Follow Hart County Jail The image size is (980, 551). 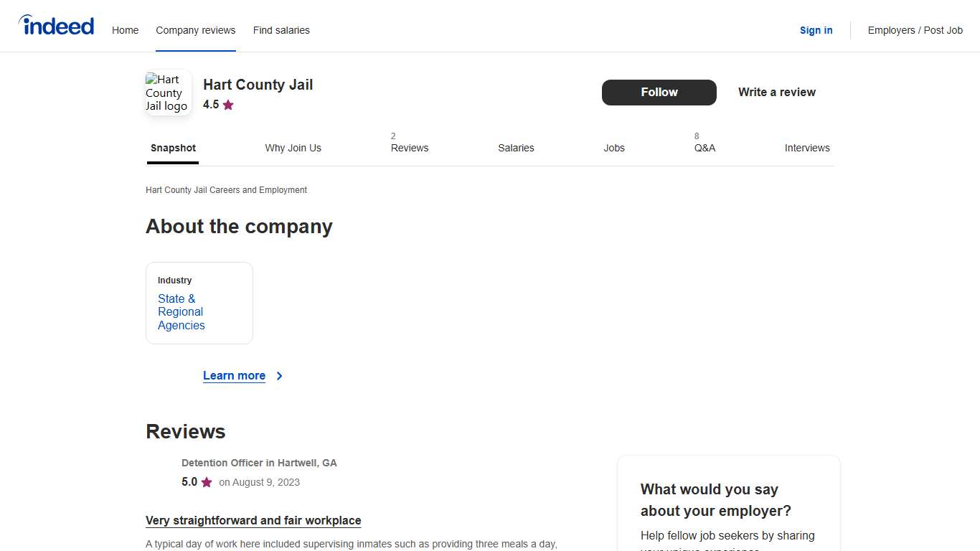click(x=659, y=93)
